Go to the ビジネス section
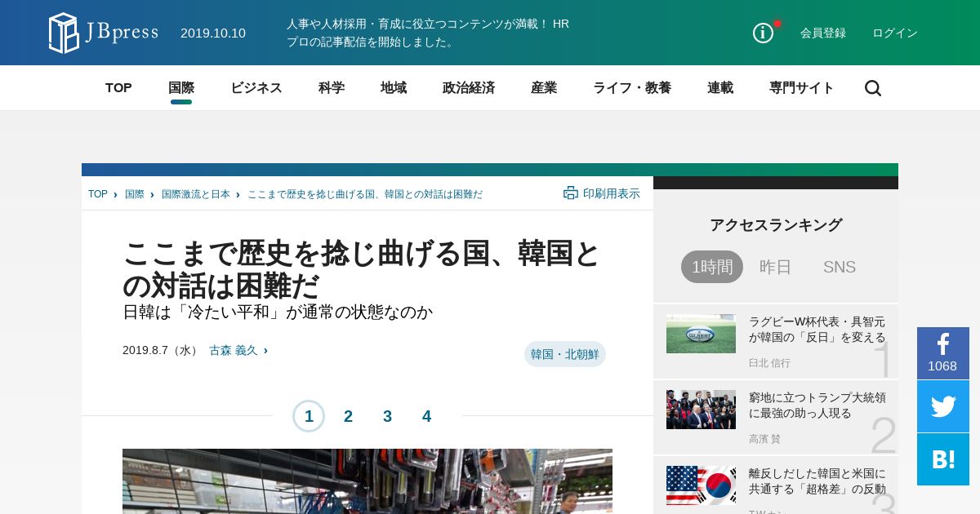This screenshot has width=980, height=514. tap(256, 88)
